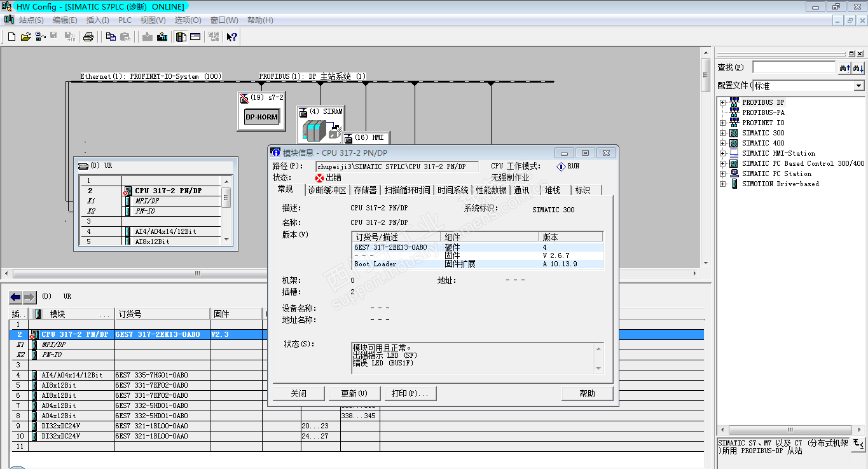The height and width of the screenshot is (469, 868).
Task: Click the Open station folder icon
Action: click(x=26, y=37)
